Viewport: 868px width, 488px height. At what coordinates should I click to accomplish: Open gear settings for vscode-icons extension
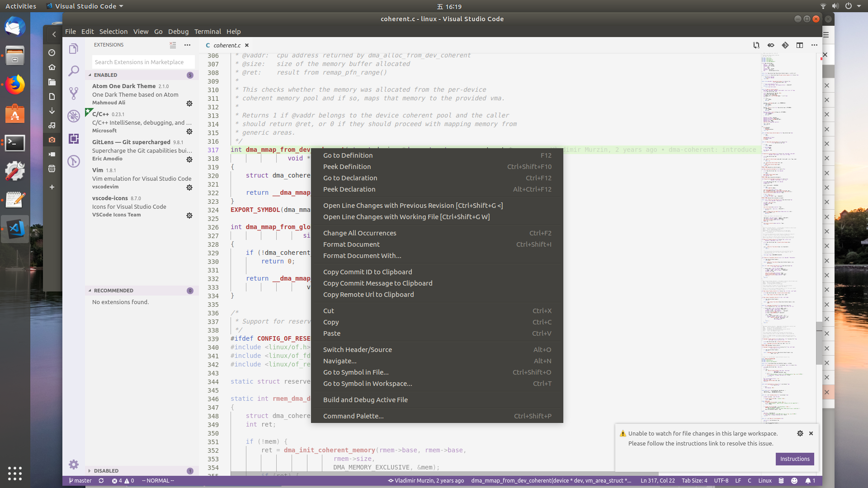click(189, 216)
